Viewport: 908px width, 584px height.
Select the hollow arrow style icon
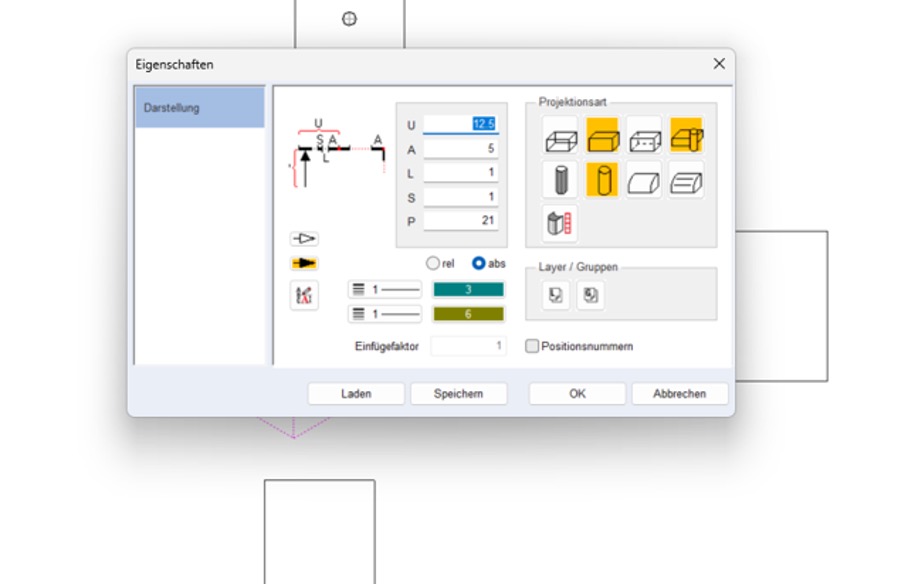coord(304,239)
